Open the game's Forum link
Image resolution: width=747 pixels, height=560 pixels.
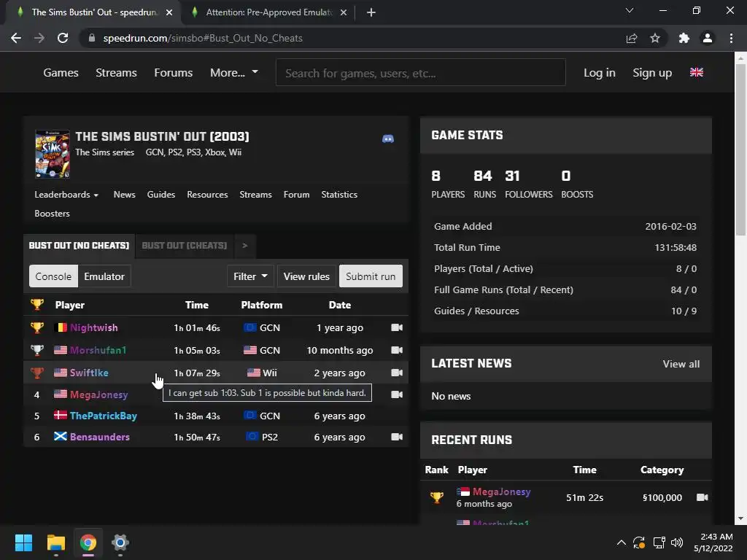(296, 194)
